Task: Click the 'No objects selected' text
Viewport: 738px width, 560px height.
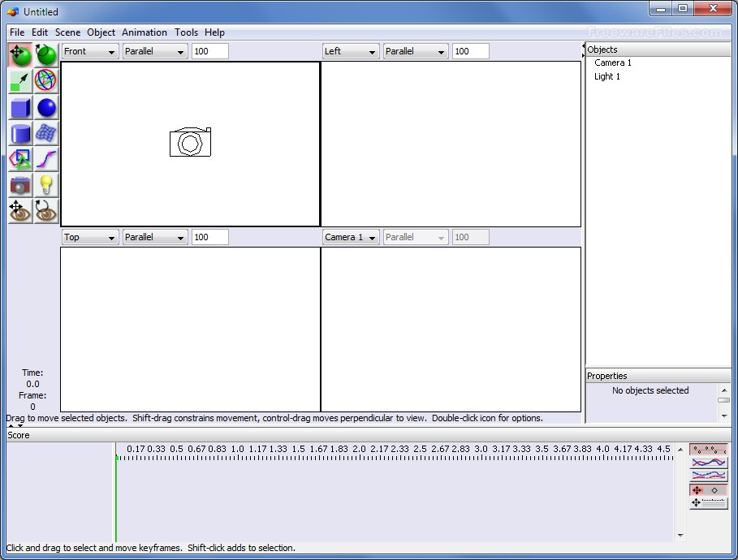Action: (x=650, y=390)
